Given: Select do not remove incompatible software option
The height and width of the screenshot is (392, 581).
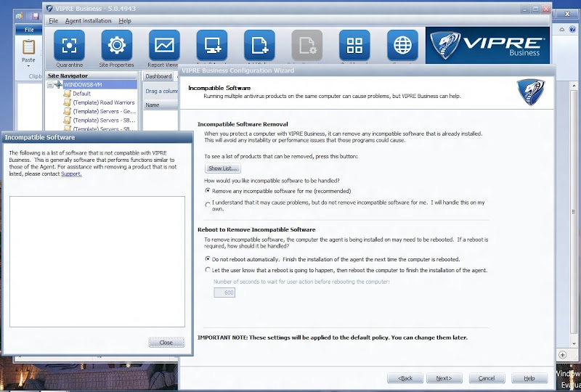Looking at the screenshot, I should coord(208,204).
